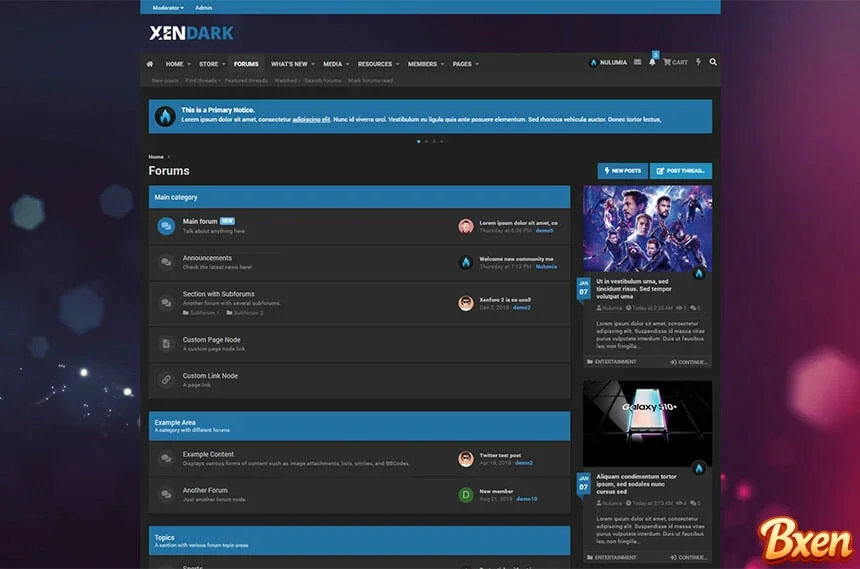Expand the What's New menu arrow

coord(313,64)
